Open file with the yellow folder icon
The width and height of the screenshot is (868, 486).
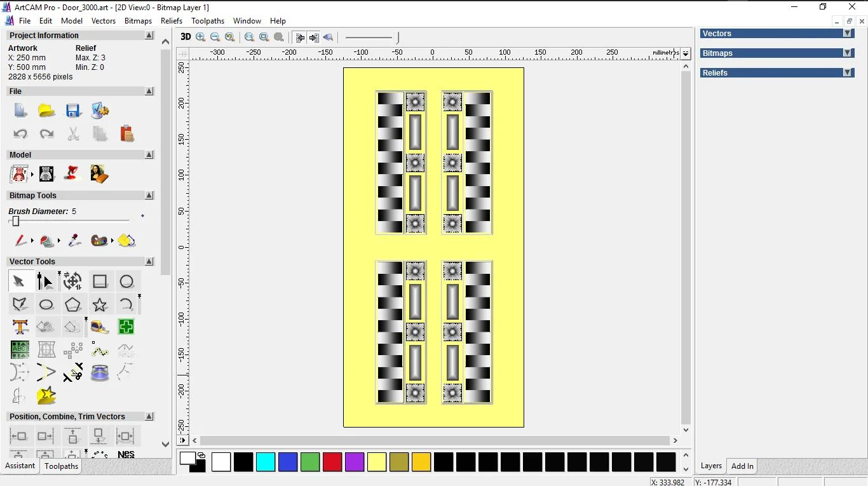click(x=46, y=111)
